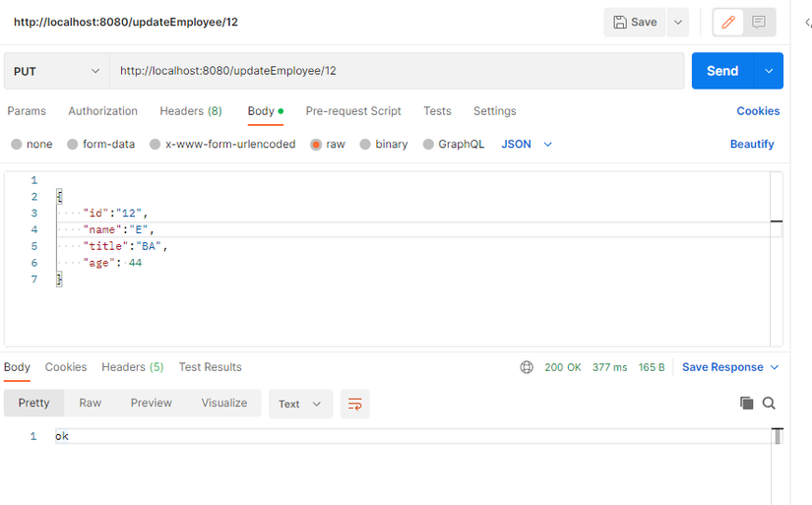Open the comments speech bubble icon
The height and width of the screenshot is (505, 812).
[759, 23]
